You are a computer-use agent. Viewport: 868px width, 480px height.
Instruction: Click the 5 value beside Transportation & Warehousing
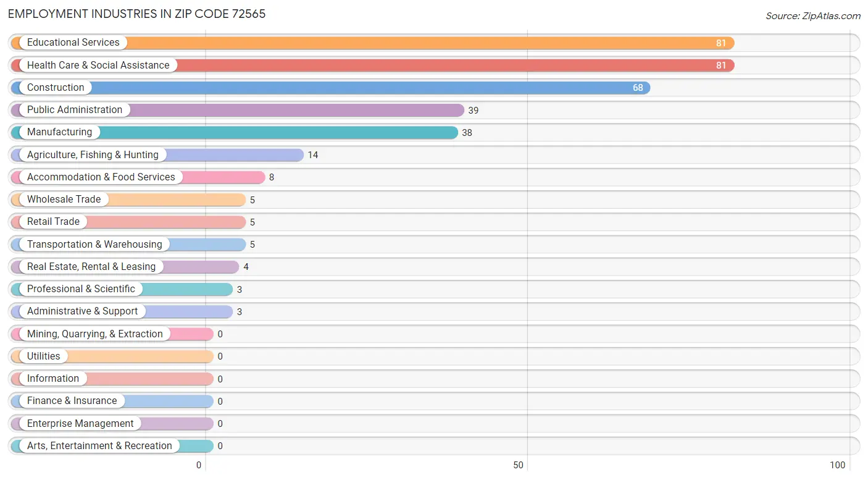point(252,245)
